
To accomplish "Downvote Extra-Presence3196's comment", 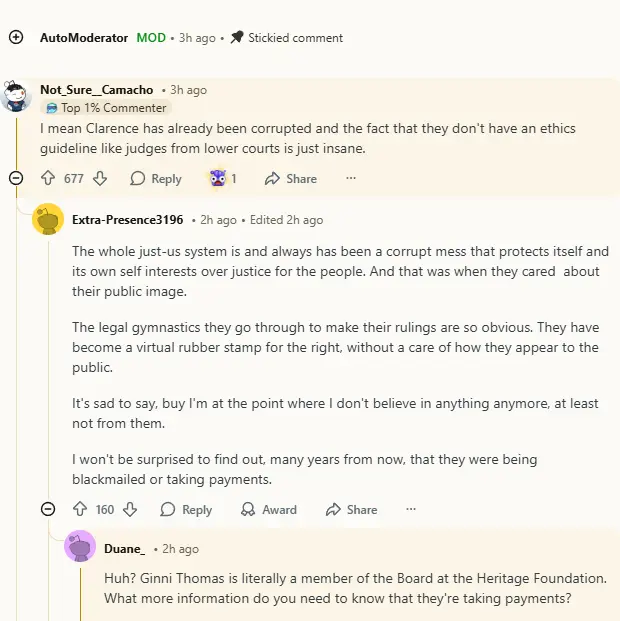I will coord(130,509).
